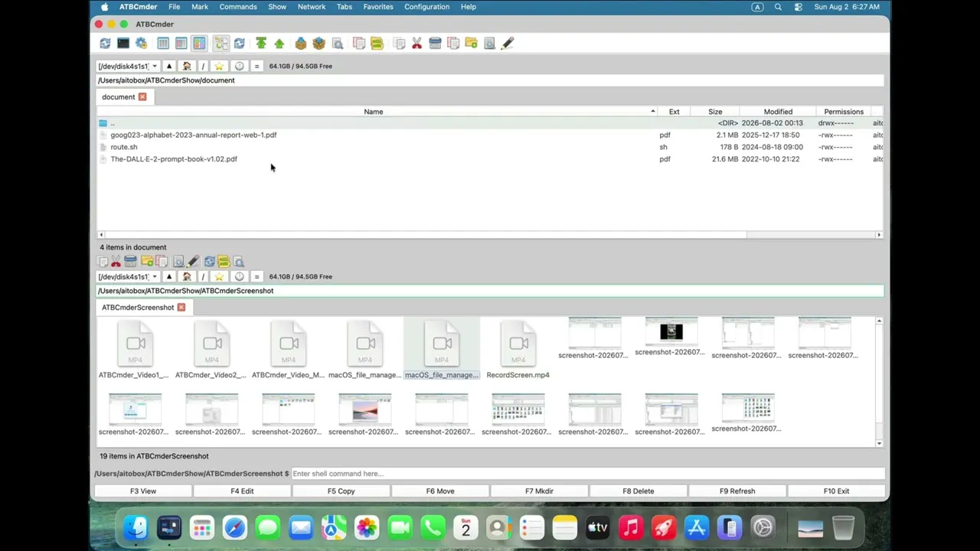Click the pack archive box icon

coord(301,44)
